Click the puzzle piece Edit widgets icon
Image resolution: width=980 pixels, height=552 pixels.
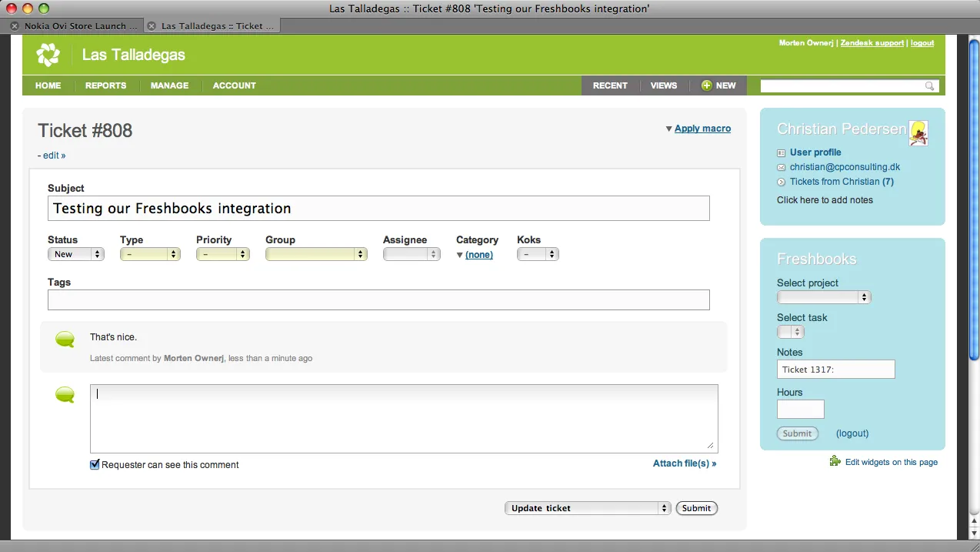[835, 461]
